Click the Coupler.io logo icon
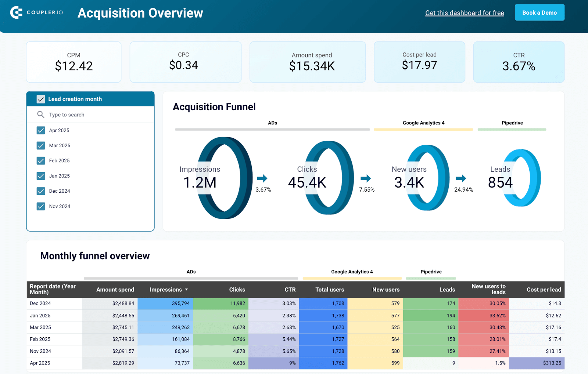This screenshot has height=374, width=588. click(16, 12)
